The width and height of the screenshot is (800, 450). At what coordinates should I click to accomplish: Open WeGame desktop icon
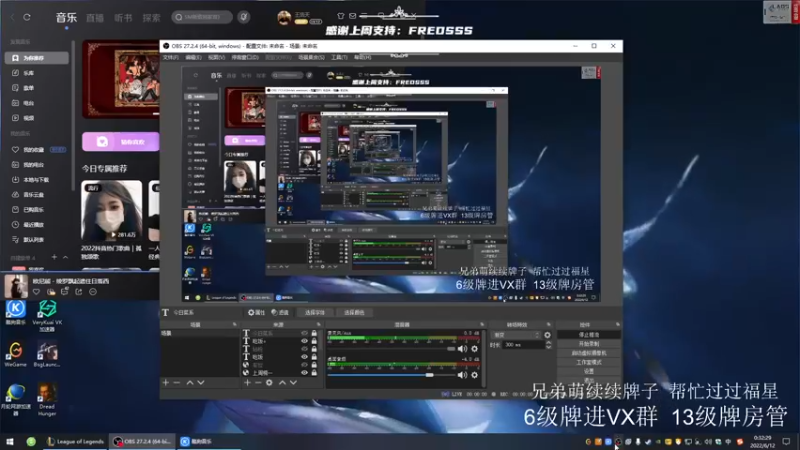pos(16,354)
